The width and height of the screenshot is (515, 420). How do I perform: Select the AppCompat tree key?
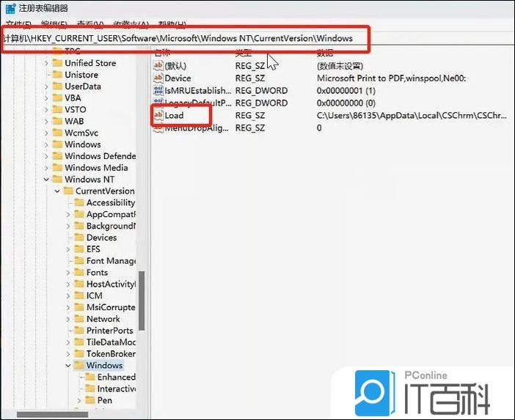(x=111, y=214)
